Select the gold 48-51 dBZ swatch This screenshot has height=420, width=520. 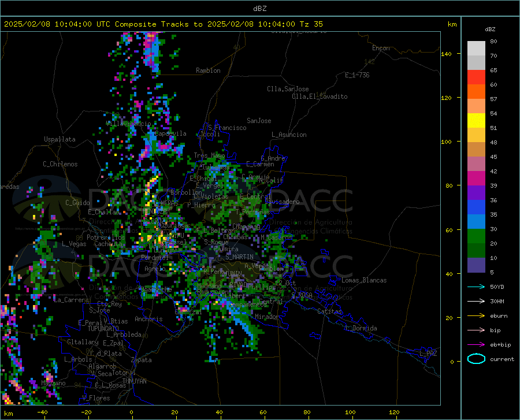pos(476,135)
